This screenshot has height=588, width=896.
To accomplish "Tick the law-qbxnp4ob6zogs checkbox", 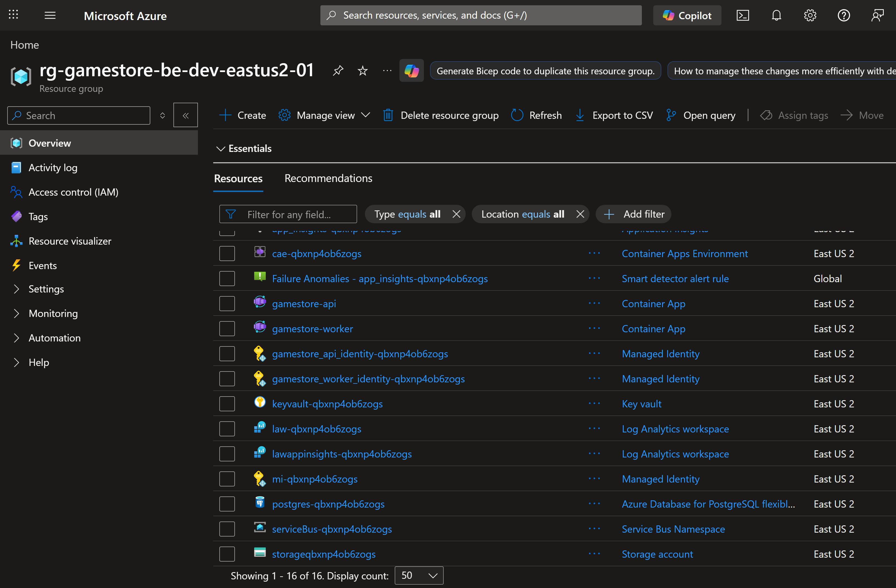I will tap(227, 429).
